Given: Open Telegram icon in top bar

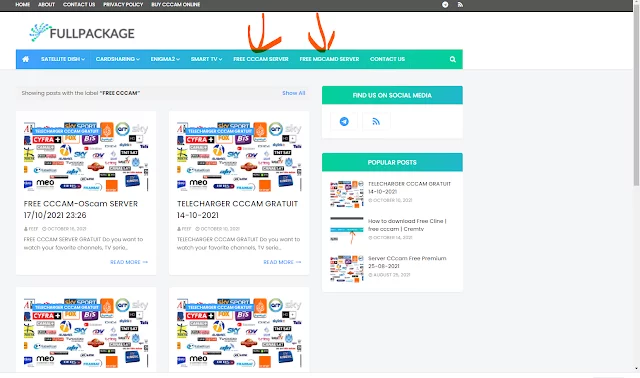Looking at the screenshot, I should pyautogui.click(x=445, y=4).
